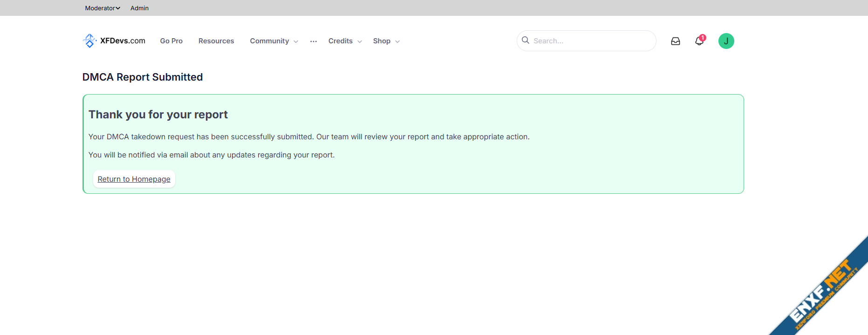This screenshot has width=868, height=335.
Task: Open the Moderator dropdown menu
Action: click(x=103, y=8)
